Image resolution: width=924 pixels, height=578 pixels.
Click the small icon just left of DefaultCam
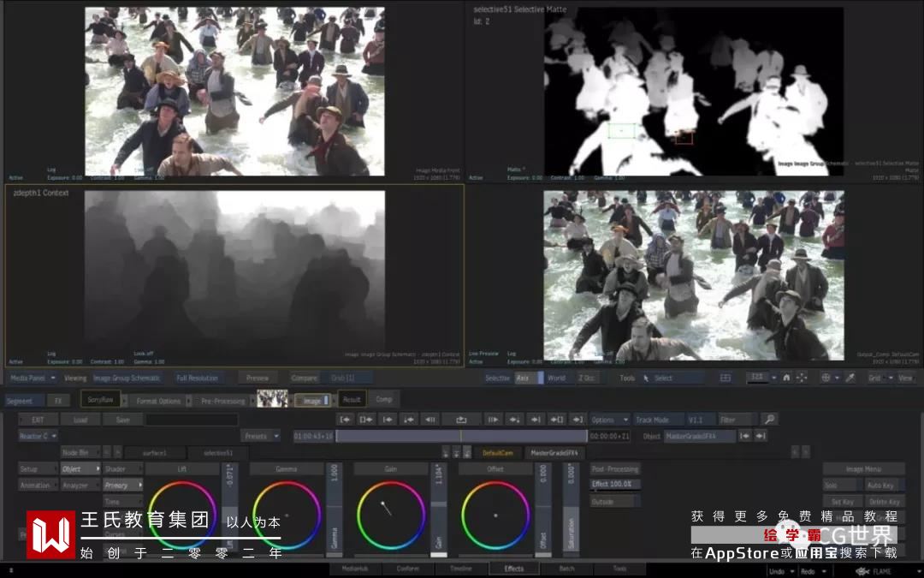click(x=467, y=452)
